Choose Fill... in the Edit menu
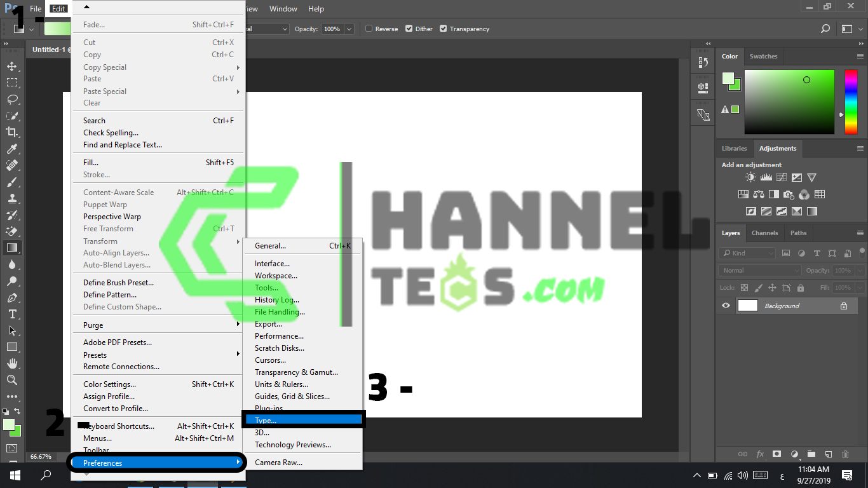 click(x=158, y=163)
